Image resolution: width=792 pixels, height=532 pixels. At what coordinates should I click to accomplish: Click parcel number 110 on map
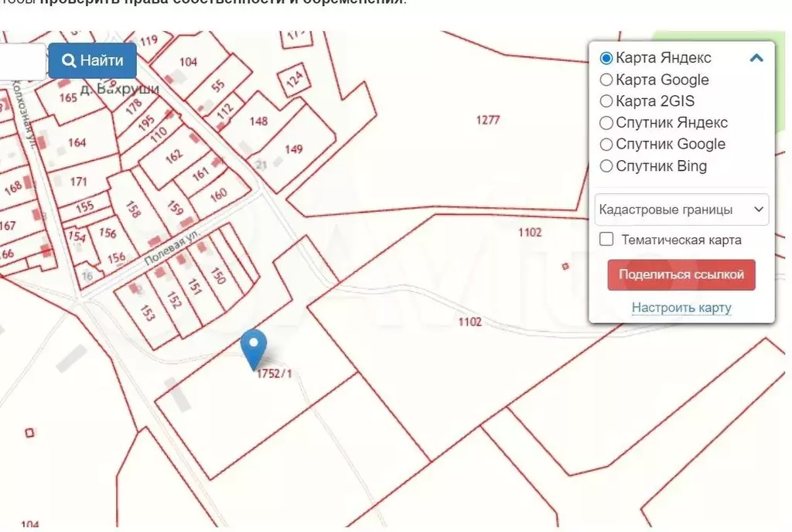tap(158, 134)
